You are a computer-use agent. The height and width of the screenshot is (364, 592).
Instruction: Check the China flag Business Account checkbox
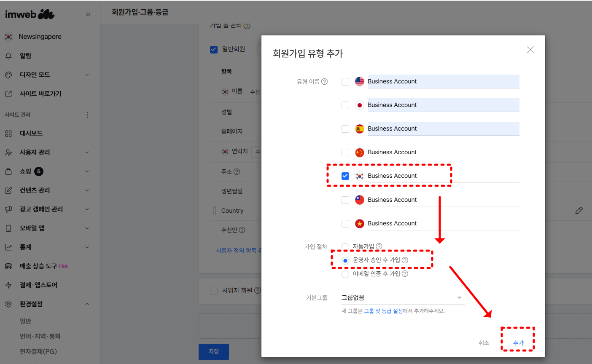point(345,152)
